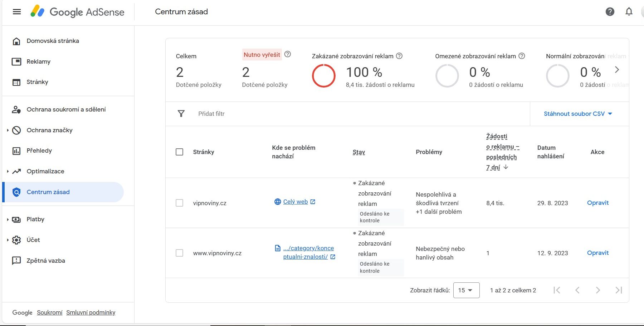This screenshot has width=644, height=326.
Task: Click the sort arrow under Žádosti o reklamu
Action: tap(506, 167)
